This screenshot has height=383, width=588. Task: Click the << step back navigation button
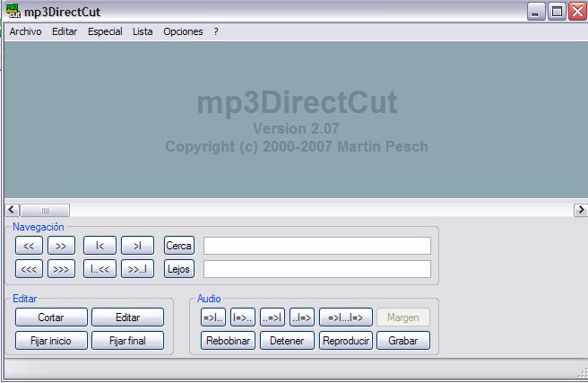click(29, 246)
